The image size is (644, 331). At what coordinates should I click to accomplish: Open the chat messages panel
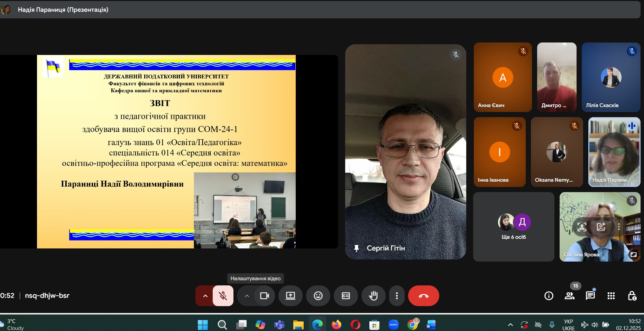coord(590,296)
